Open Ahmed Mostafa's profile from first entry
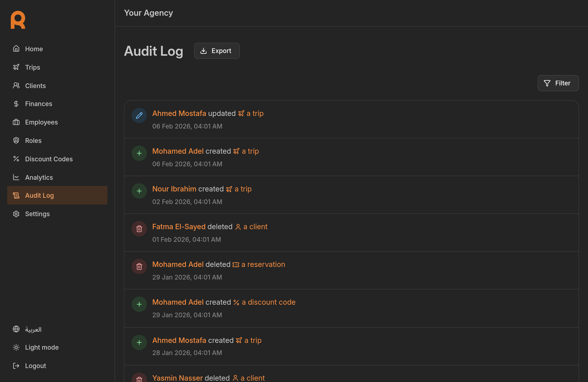This screenshot has width=588, height=382. click(179, 113)
